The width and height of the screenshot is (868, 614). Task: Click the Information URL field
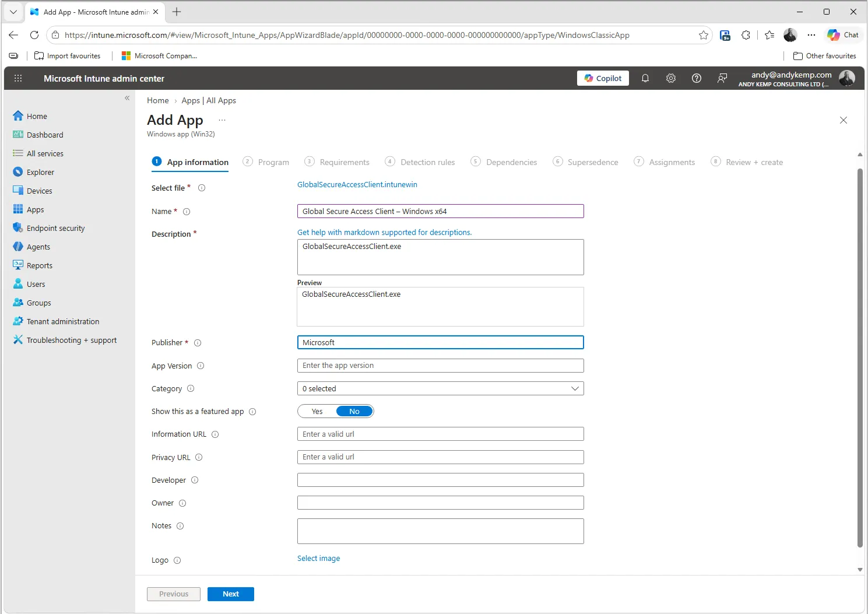coord(441,434)
